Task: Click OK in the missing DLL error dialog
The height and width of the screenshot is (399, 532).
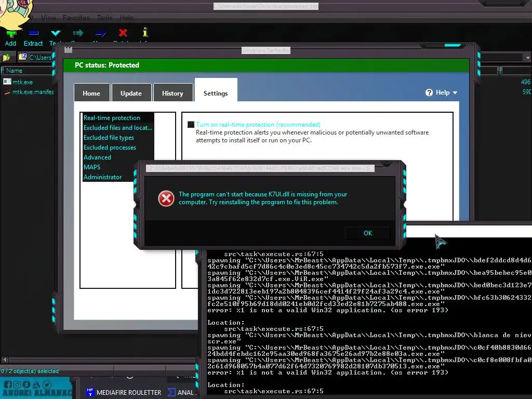Action: pyautogui.click(x=368, y=233)
